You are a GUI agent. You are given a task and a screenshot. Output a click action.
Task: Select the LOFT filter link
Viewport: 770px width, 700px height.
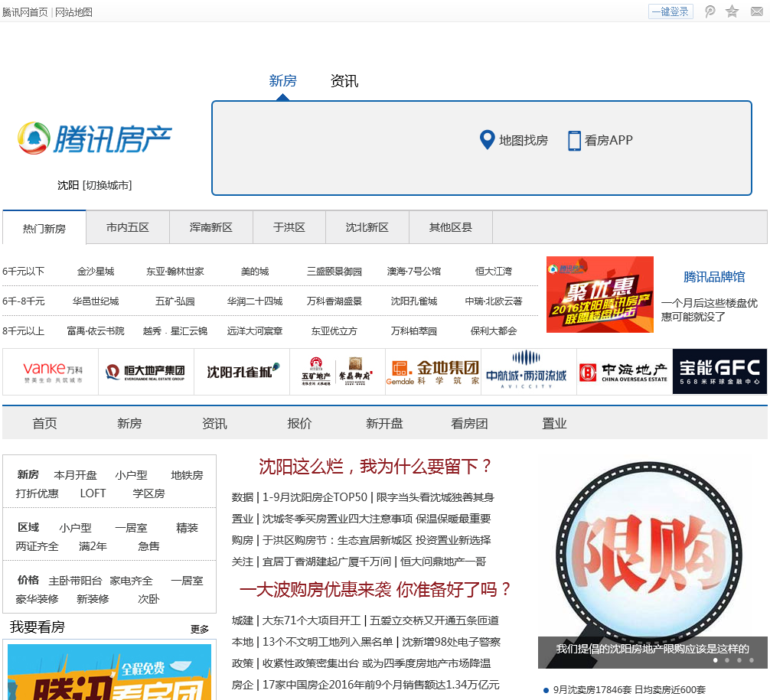tap(93, 493)
